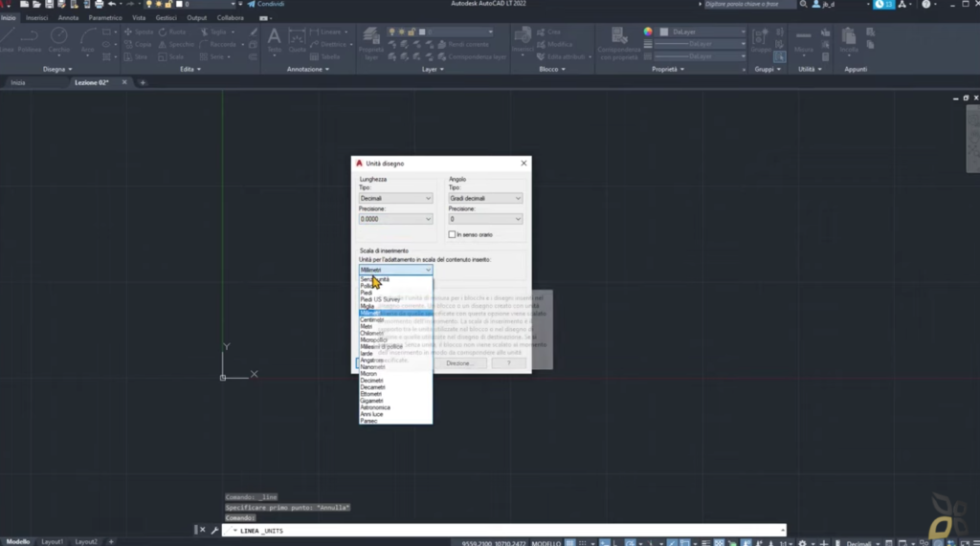Screen dimensions: 980x546
Task: Open the Gestisci ribbon tab
Action: [166, 18]
